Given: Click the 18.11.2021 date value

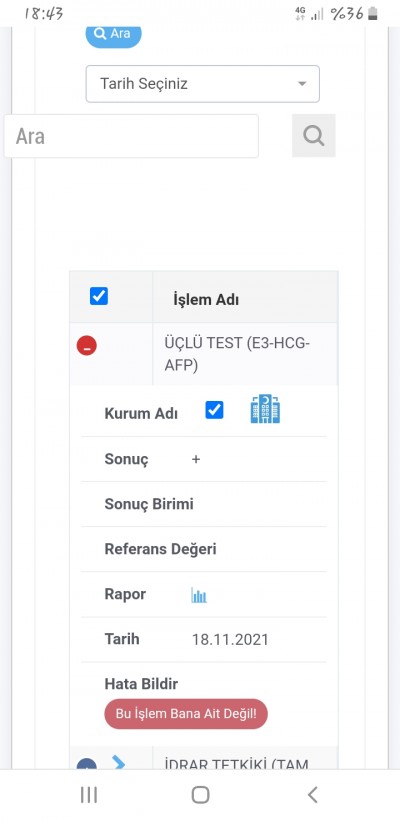Looking at the screenshot, I should [230, 640].
